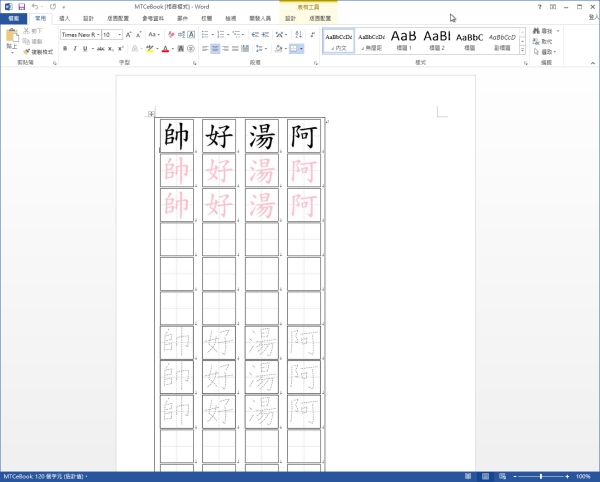Open the 插入 (Insert) ribbon tab

click(64, 19)
